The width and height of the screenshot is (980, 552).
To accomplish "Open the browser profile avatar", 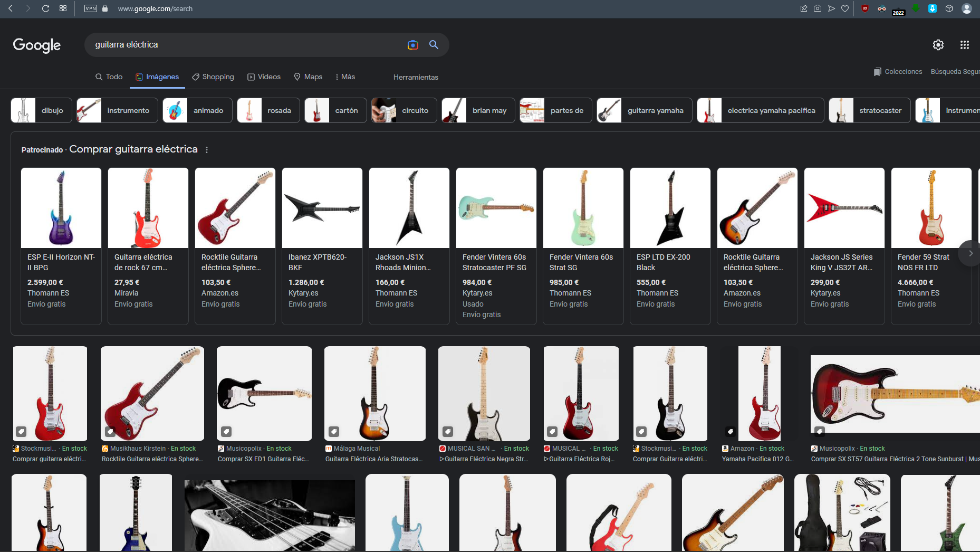I will [x=967, y=8].
